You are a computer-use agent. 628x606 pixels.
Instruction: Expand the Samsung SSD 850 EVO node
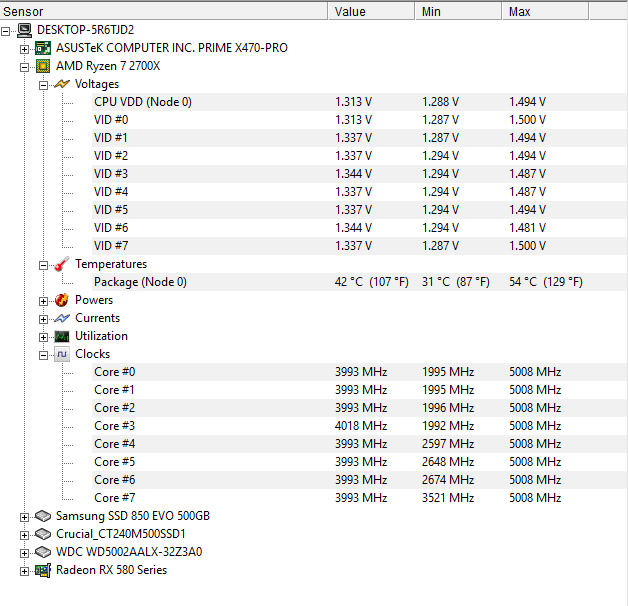[x=24, y=517]
